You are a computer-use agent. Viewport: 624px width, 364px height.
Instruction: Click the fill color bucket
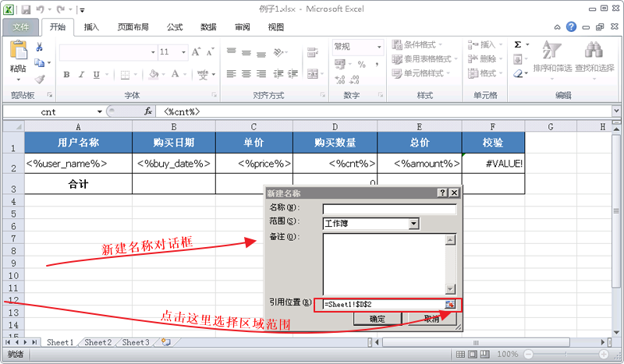pos(154,74)
